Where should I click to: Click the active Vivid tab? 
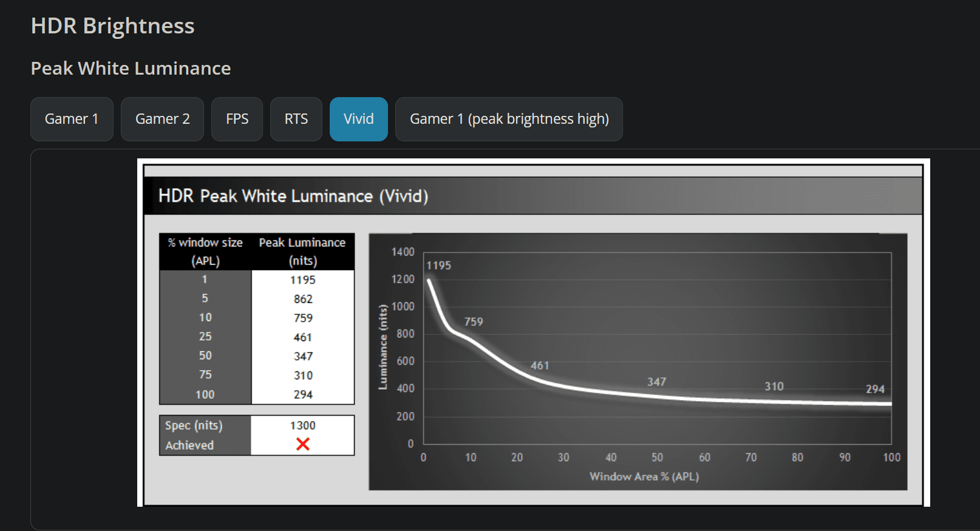pyautogui.click(x=358, y=119)
